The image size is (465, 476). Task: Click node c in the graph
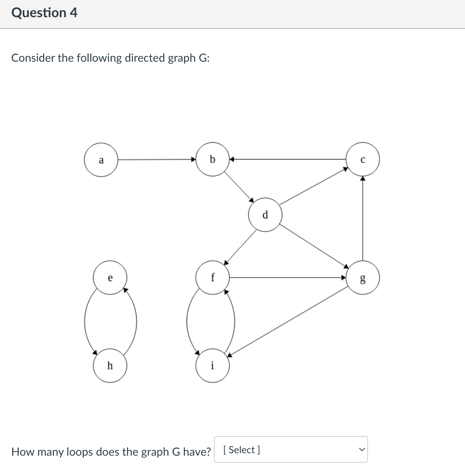(363, 159)
